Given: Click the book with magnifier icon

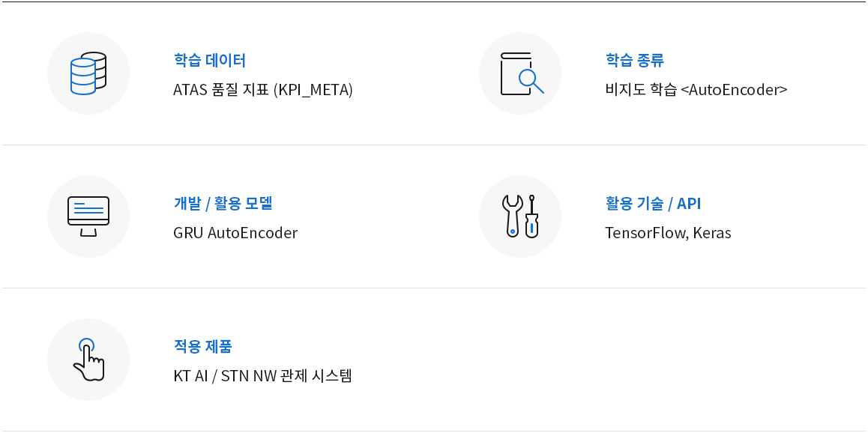Looking at the screenshot, I should [x=522, y=73].
